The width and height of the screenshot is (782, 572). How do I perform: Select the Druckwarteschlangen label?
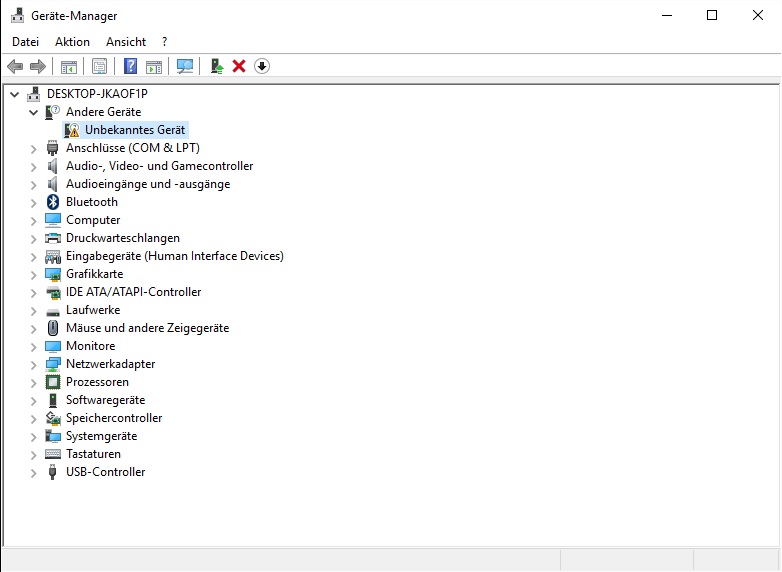[x=123, y=238]
